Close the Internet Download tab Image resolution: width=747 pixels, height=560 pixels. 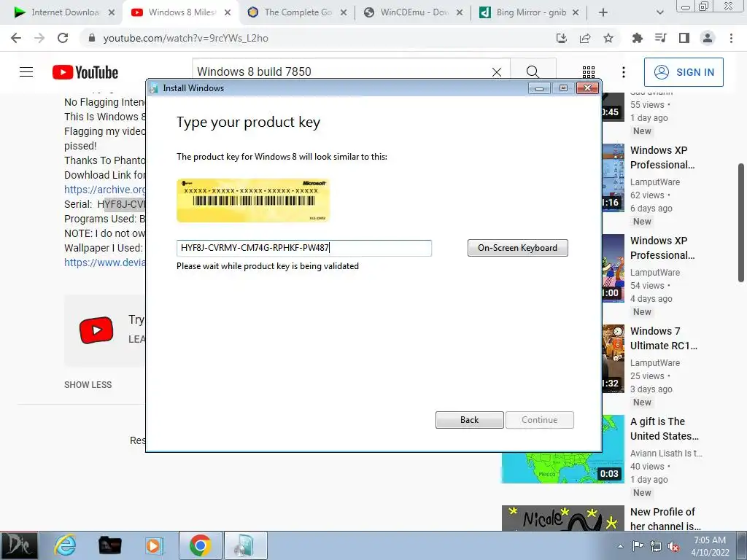tap(112, 13)
